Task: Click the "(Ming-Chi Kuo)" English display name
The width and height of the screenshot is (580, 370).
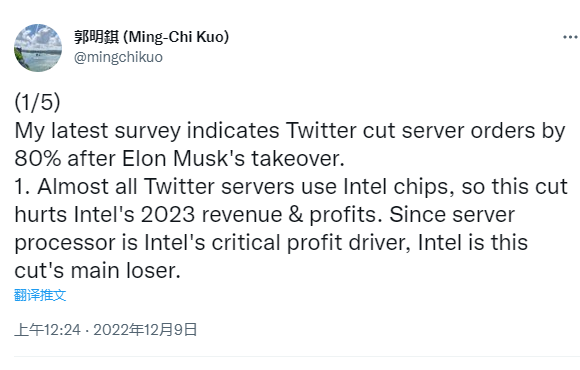Action: pos(176,37)
